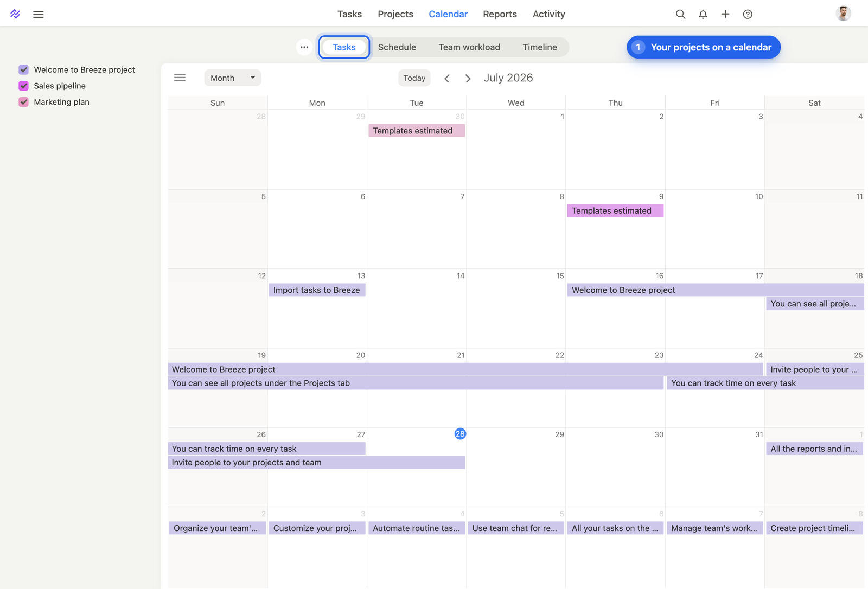Open Create project timeli... event

815,528
